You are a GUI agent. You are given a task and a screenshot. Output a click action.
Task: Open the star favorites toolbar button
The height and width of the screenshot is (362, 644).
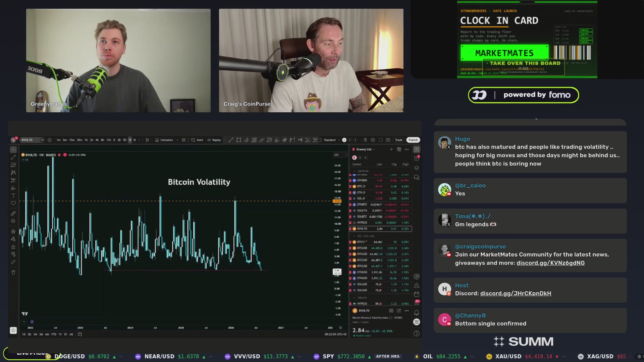tap(13, 330)
